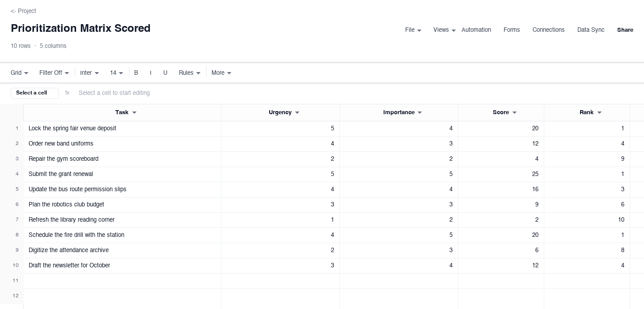Click the '5 columns' count text

click(x=53, y=46)
